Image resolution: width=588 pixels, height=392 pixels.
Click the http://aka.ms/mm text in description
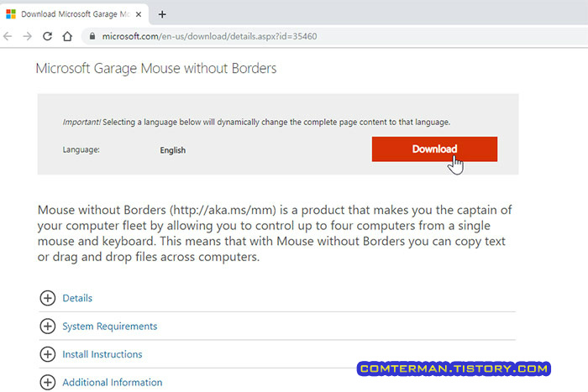coord(223,210)
